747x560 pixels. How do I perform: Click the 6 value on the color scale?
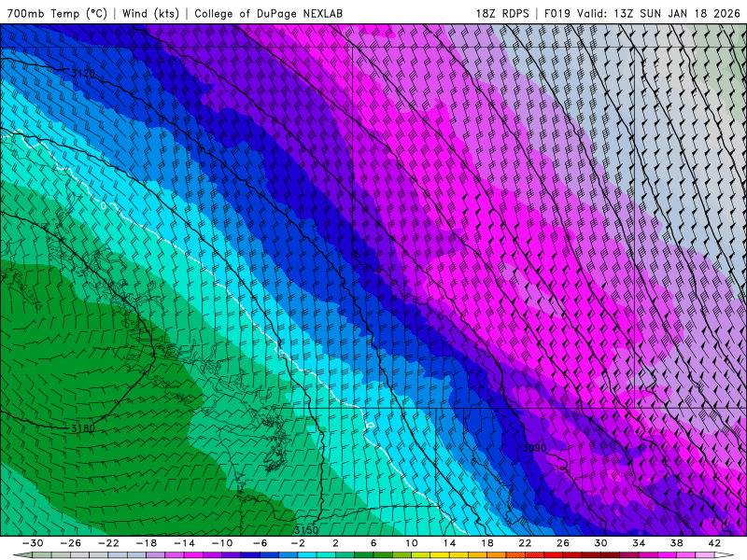tap(373, 543)
